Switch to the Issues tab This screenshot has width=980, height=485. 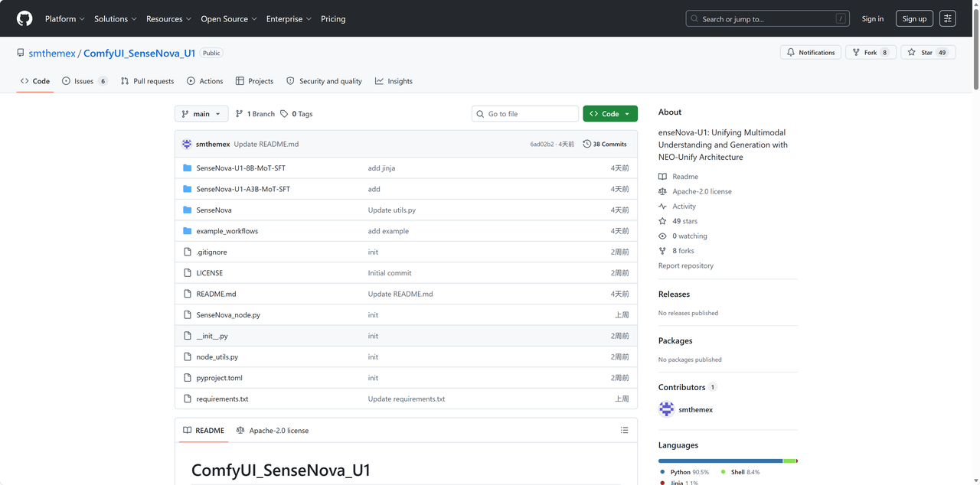[x=85, y=81]
